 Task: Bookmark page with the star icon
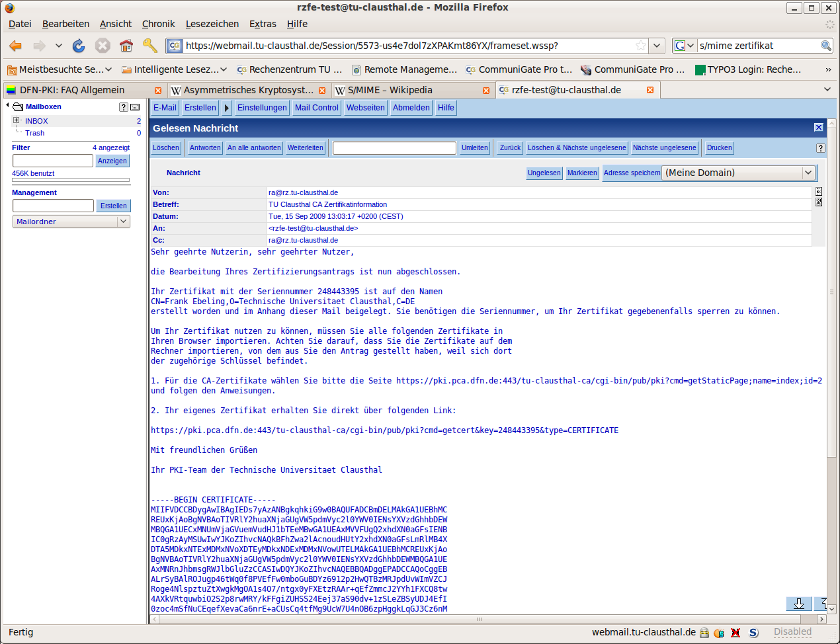640,46
